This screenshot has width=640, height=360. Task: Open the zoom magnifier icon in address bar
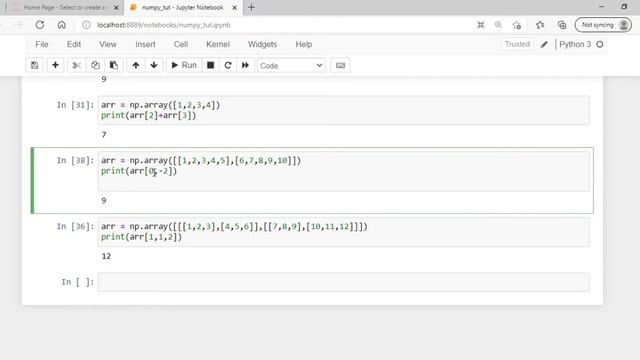[498, 25]
